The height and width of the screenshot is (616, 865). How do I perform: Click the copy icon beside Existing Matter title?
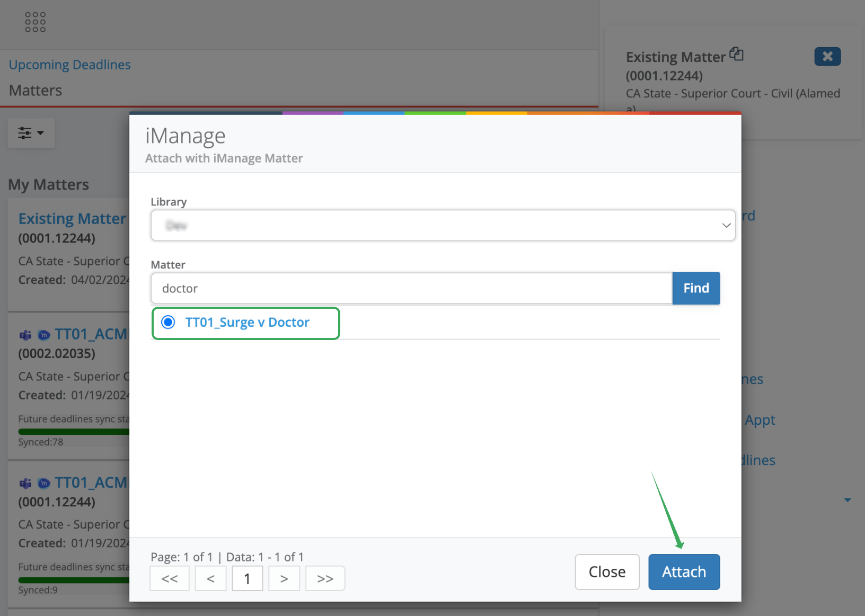pos(736,54)
